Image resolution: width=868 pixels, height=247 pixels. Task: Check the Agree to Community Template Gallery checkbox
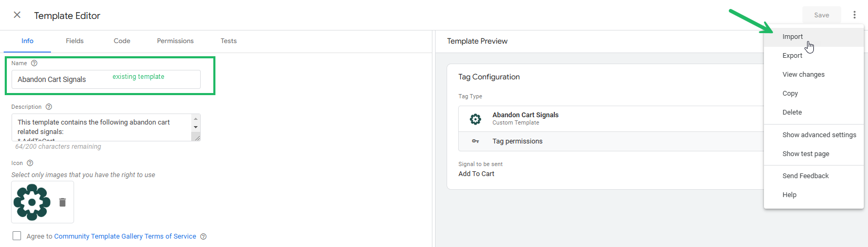[x=17, y=236]
